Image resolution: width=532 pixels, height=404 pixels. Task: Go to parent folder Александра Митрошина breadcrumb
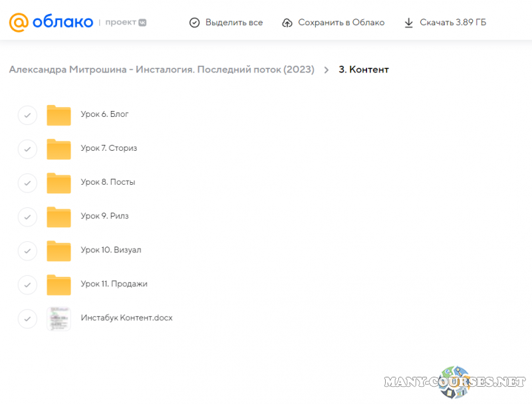click(x=162, y=70)
